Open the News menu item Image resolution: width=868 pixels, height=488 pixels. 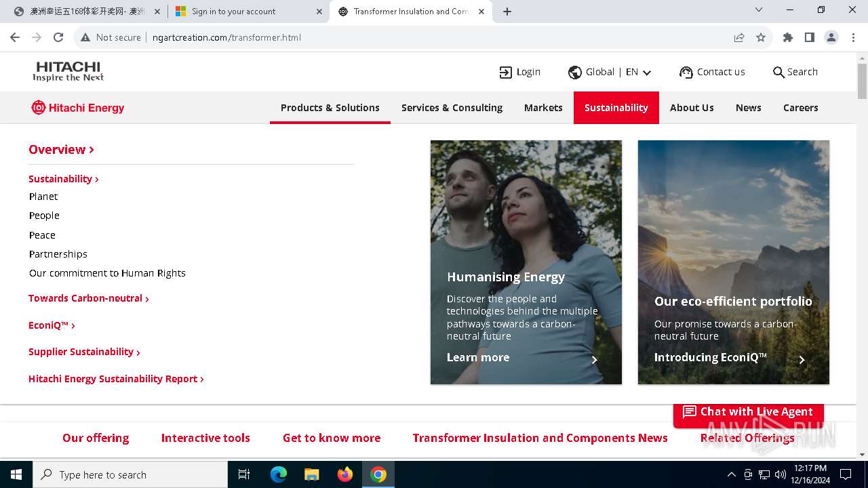point(749,108)
